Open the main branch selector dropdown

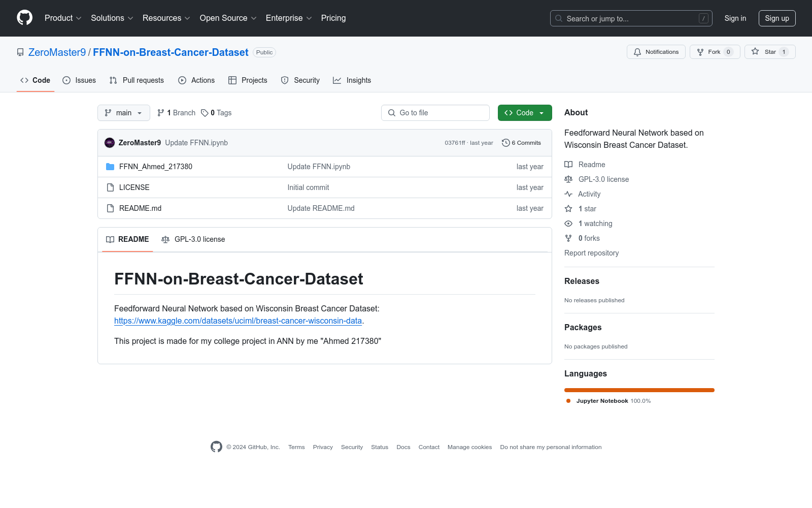coord(124,113)
